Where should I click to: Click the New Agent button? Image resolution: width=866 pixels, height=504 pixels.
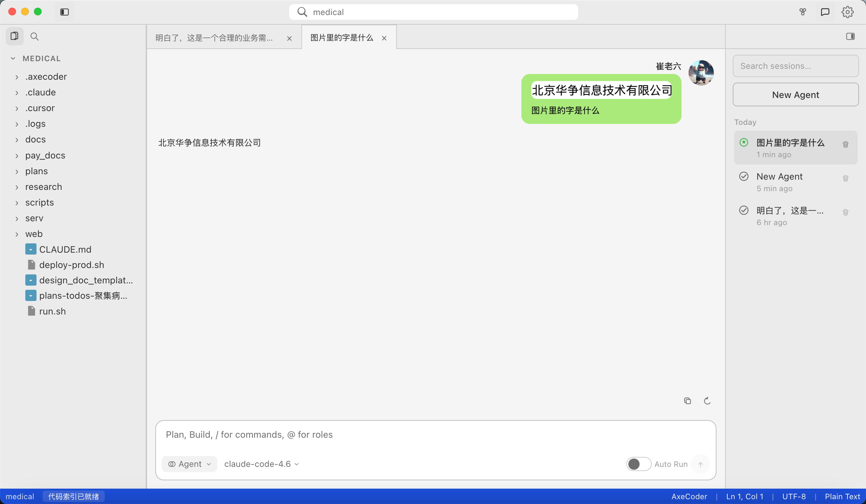point(796,95)
